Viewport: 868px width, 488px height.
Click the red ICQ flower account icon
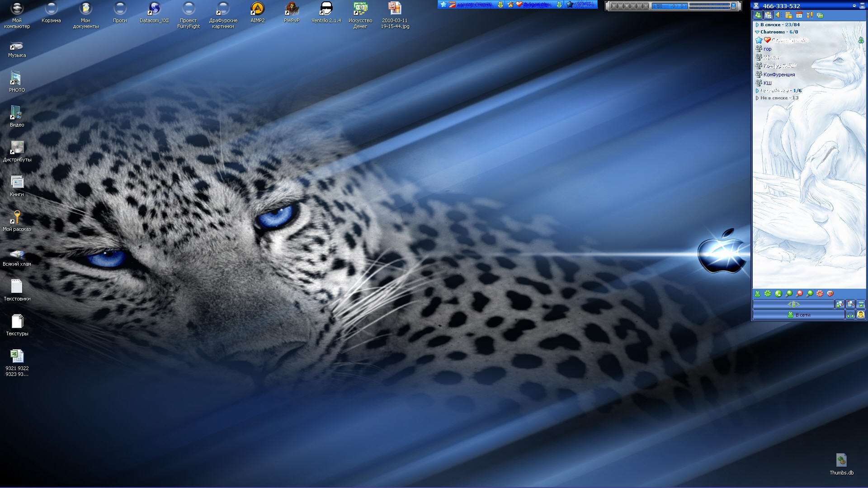(x=820, y=294)
